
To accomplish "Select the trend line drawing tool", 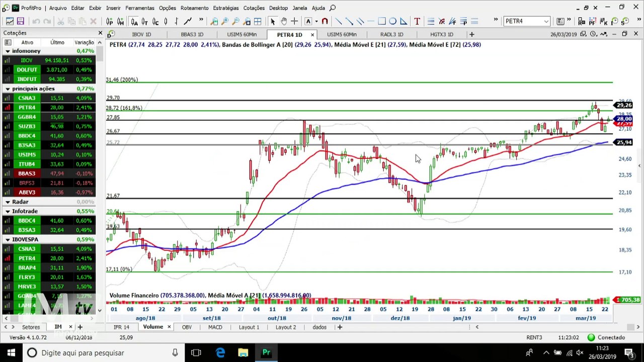I will click(x=339, y=21).
